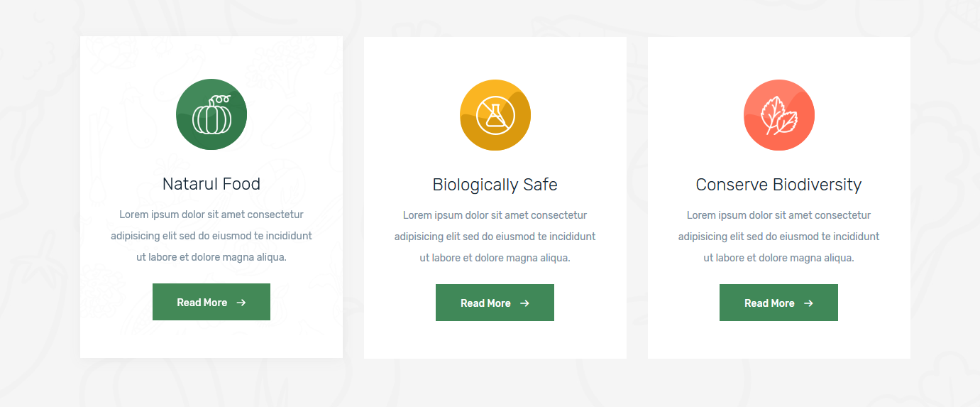This screenshot has width=980, height=407.
Task: Click "ut labore et dolore" line in Natarul Food card
Action: click(211, 257)
